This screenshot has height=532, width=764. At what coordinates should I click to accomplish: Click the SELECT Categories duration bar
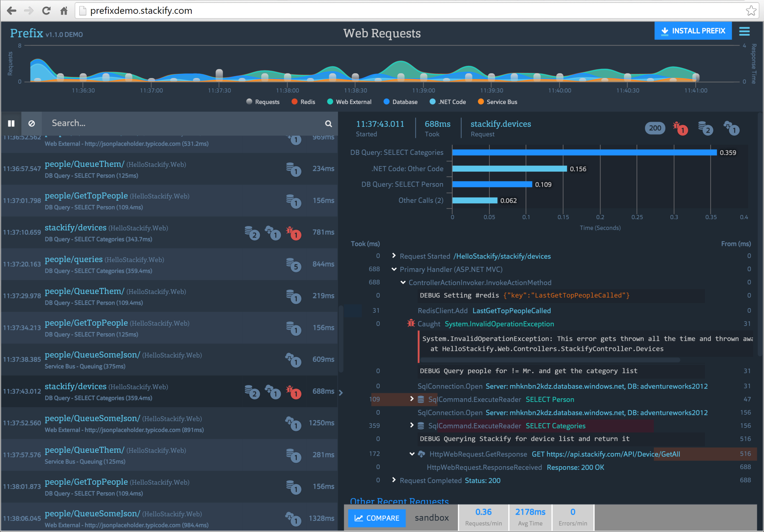click(582, 152)
